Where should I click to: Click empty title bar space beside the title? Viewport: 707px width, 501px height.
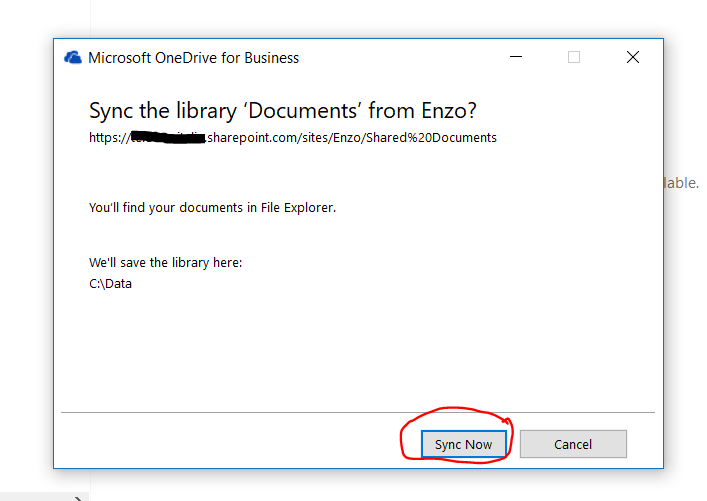[x=400, y=58]
